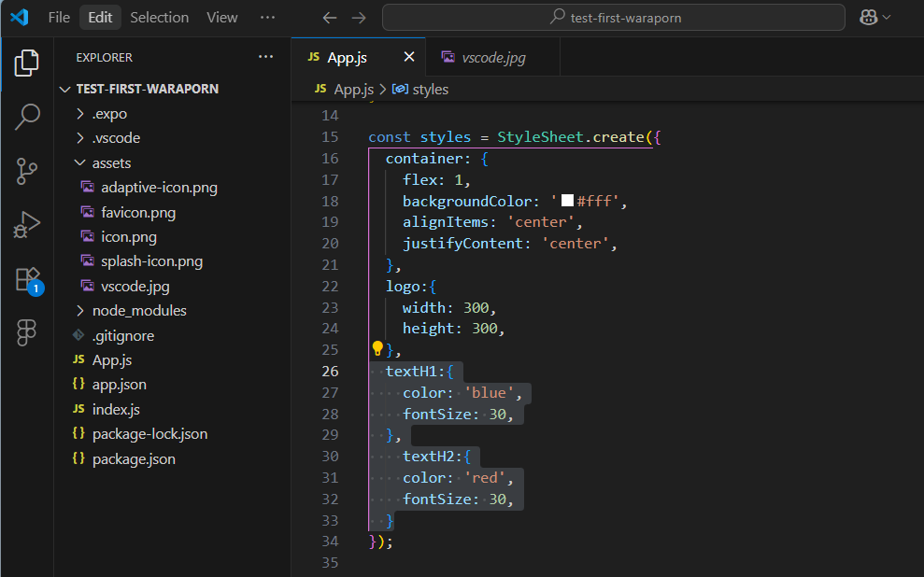
Task: Expand the node_modules folder
Action: (138, 311)
